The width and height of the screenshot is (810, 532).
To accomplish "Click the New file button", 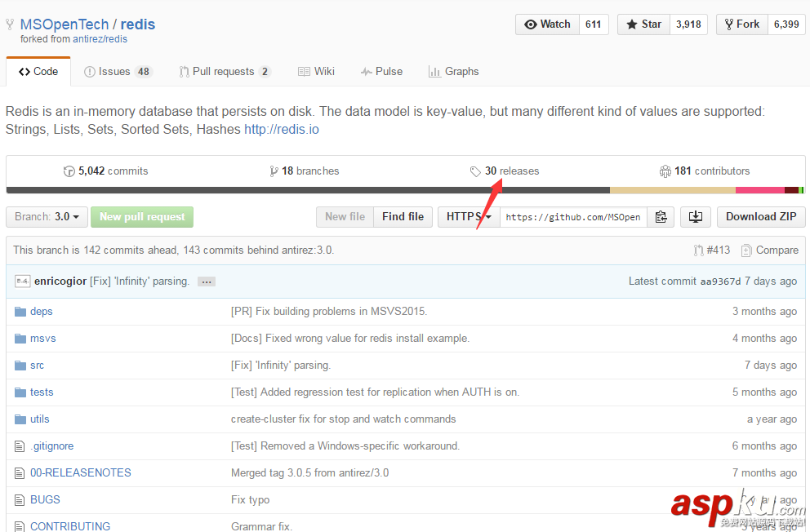I will pyautogui.click(x=345, y=217).
